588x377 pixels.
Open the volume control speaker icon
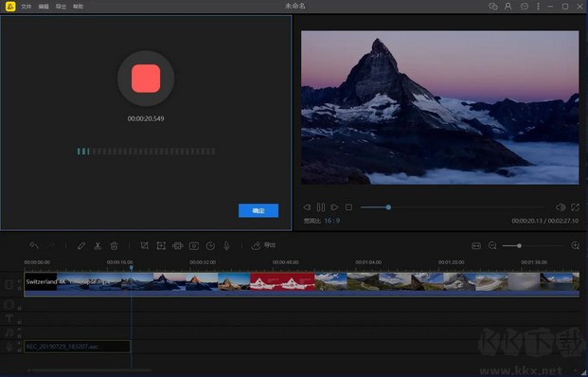561,207
